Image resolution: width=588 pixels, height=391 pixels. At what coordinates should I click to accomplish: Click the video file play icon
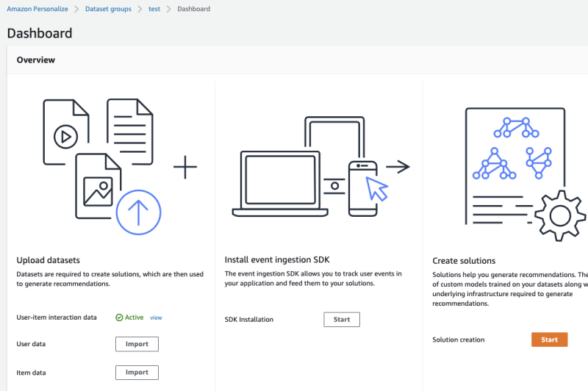click(x=65, y=135)
